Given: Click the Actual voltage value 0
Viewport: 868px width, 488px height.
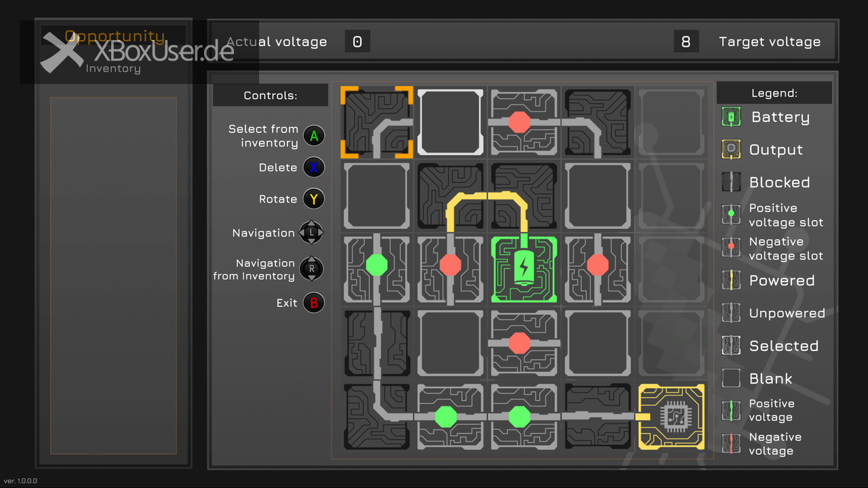Looking at the screenshot, I should pos(357,41).
